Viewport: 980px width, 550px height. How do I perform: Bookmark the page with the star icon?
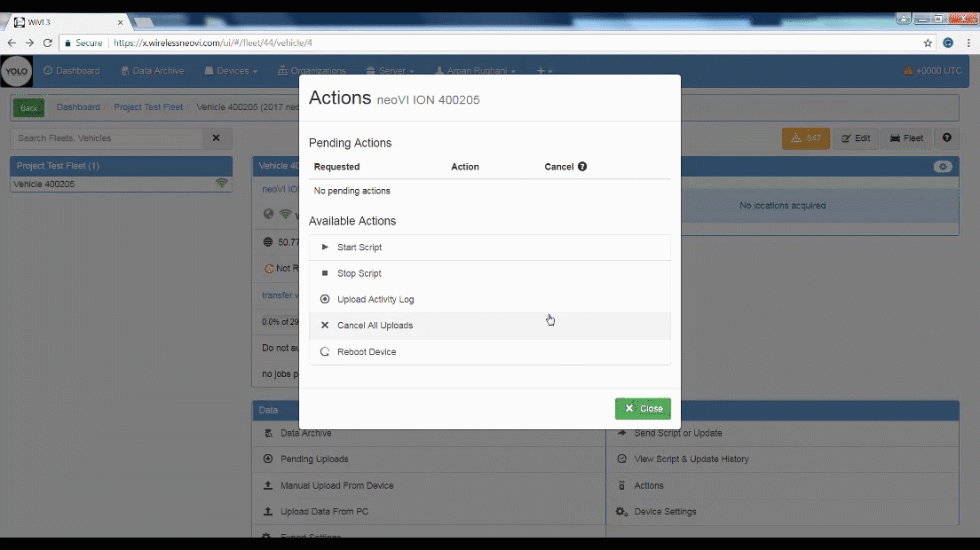[929, 43]
